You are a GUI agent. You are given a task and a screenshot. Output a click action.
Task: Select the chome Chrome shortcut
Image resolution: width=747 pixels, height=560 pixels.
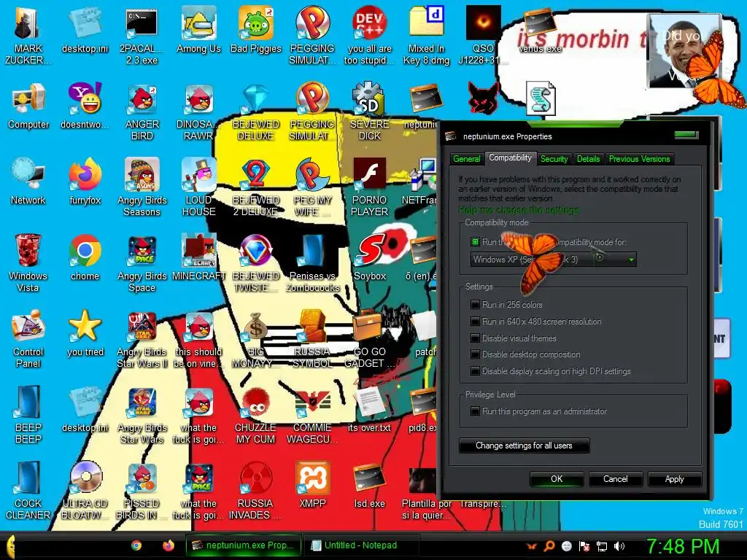point(85,257)
